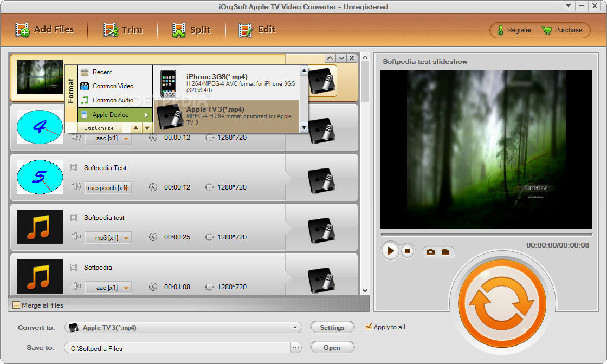Screen dimensions: 607x364
Task: Open the title bar dropdown menu arrow
Action: (x=569, y=6)
